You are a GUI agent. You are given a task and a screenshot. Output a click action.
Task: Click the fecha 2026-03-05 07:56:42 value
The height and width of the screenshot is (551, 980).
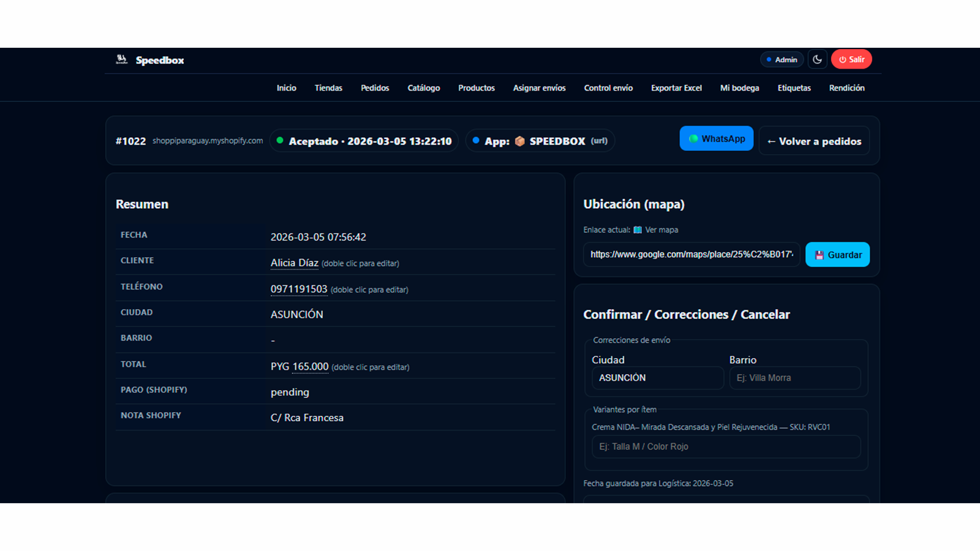point(318,237)
